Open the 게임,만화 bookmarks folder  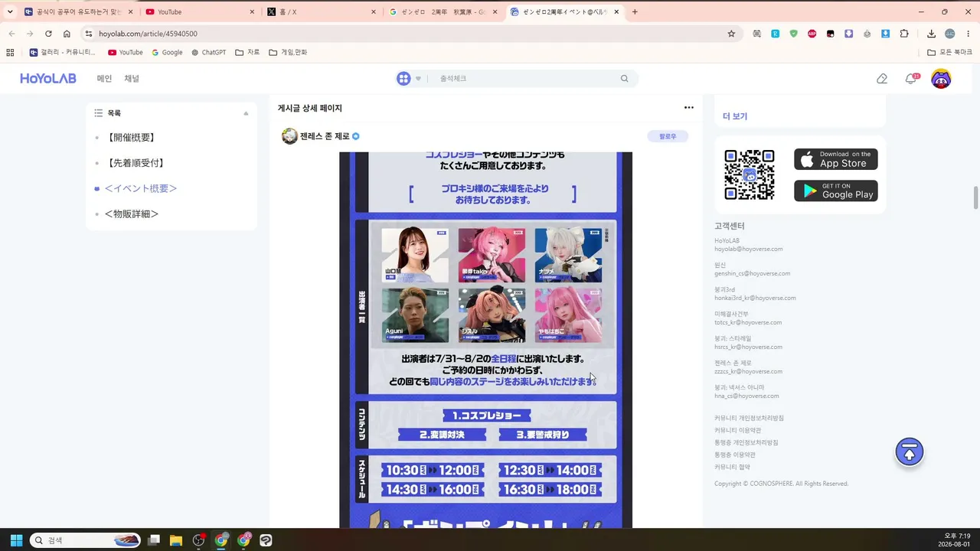pos(288,53)
